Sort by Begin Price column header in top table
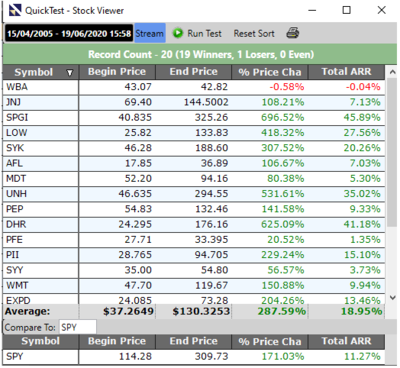Screen dimensions: 400x368 click(x=117, y=72)
